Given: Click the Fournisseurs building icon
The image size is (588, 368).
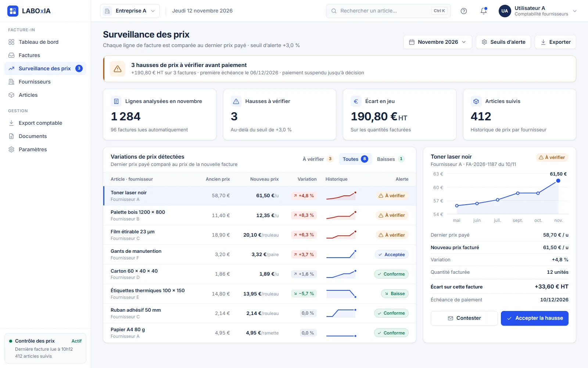Looking at the screenshot, I should click(11, 82).
